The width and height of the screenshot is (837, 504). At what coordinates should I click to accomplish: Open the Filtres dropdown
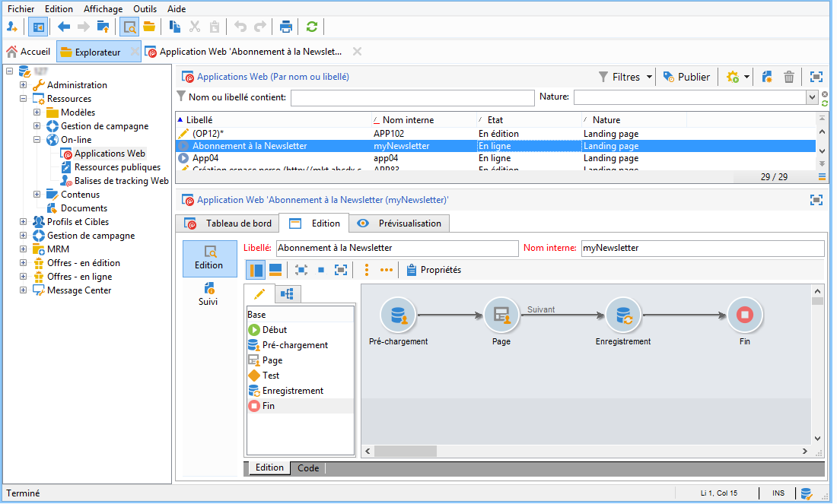[625, 77]
